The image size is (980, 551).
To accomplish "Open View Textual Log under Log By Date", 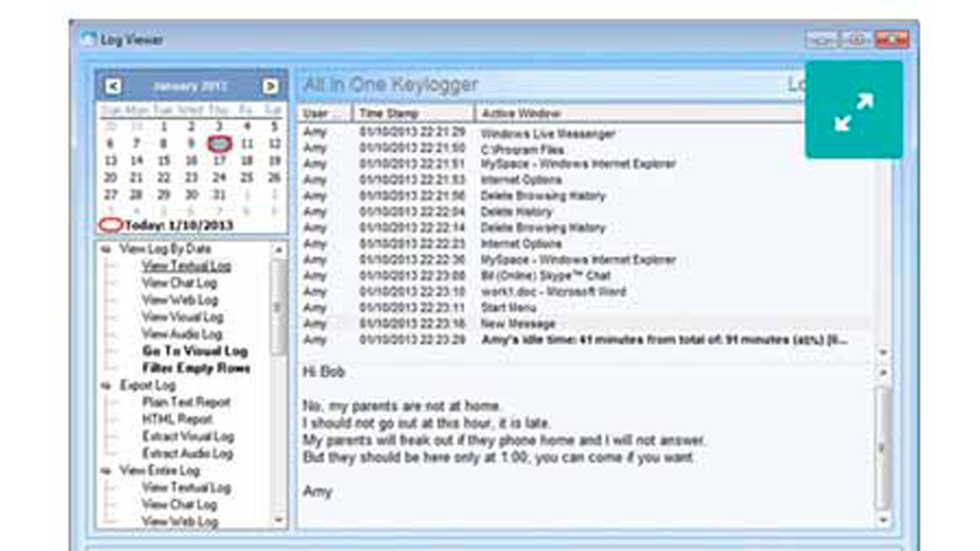I will click(186, 266).
